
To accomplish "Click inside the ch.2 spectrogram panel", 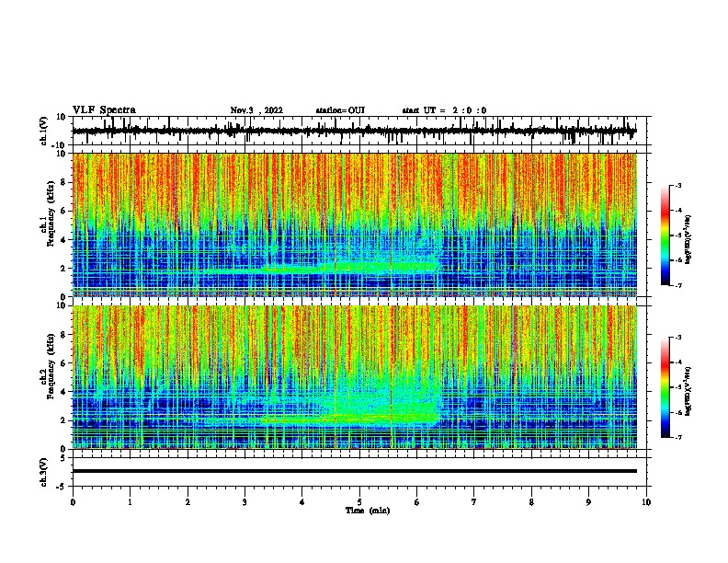I will [354, 377].
